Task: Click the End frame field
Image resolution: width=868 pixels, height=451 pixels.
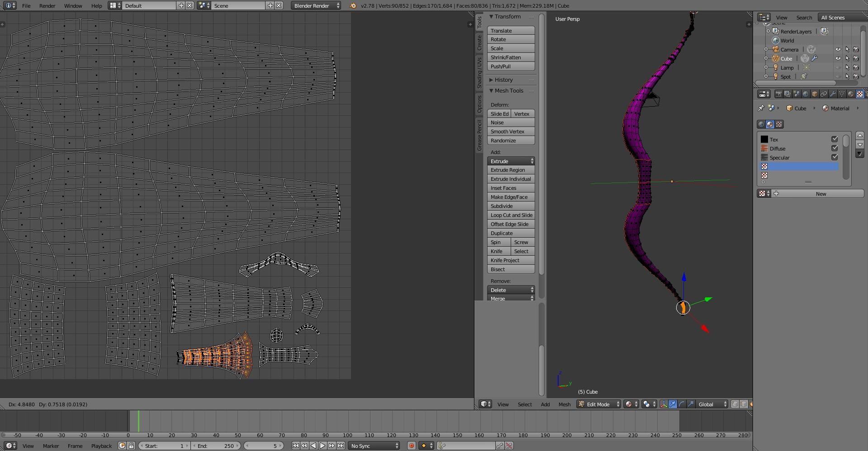Action: (216, 446)
